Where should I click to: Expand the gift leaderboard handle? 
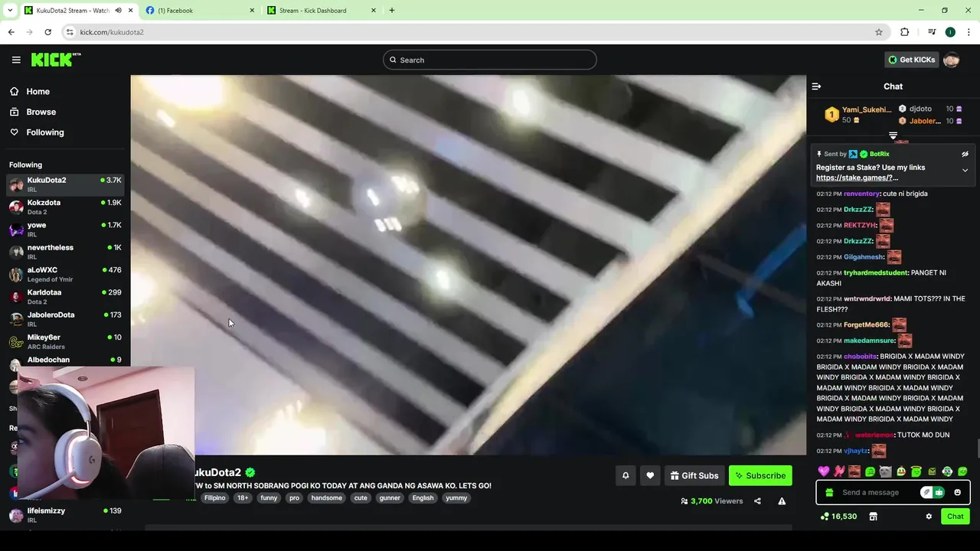click(x=893, y=135)
